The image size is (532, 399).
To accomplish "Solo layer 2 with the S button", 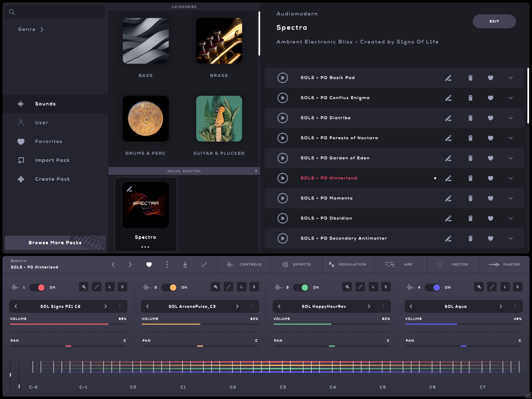I will [254, 287].
